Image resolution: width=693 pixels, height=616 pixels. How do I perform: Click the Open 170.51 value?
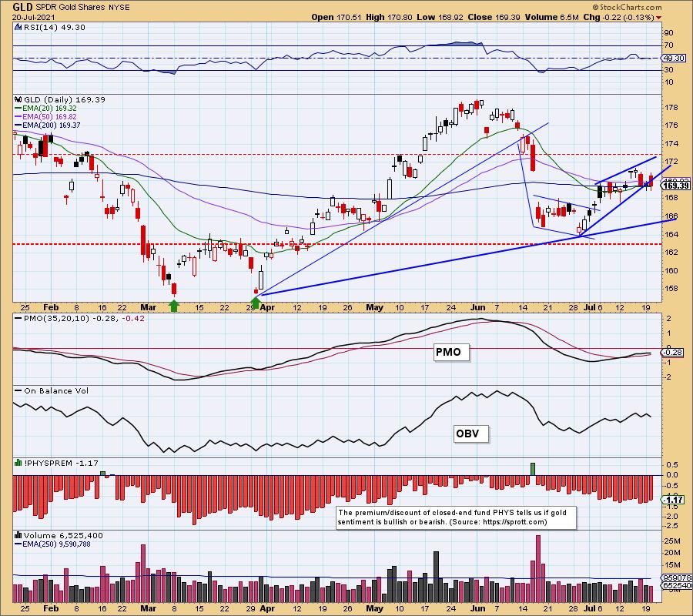(336, 17)
